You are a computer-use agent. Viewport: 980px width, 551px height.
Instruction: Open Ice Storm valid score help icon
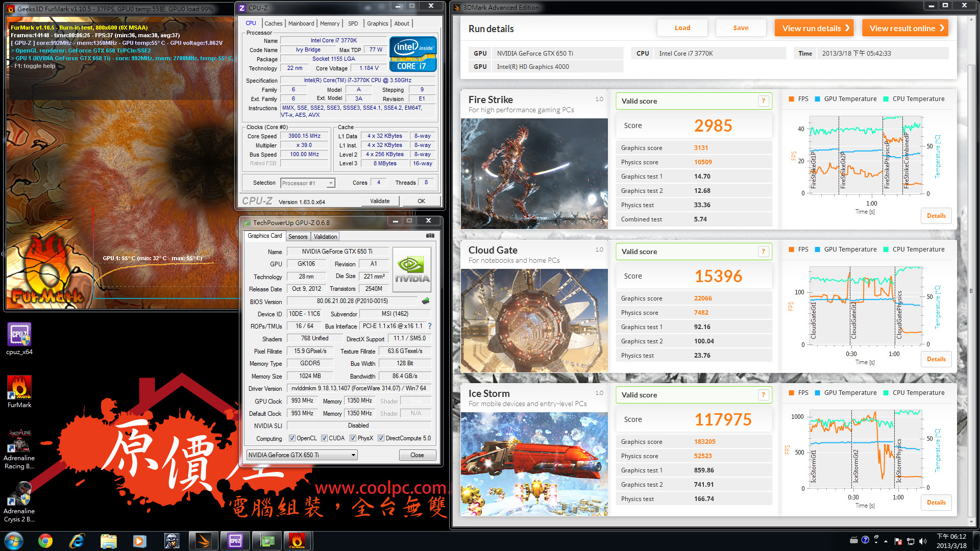[763, 395]
